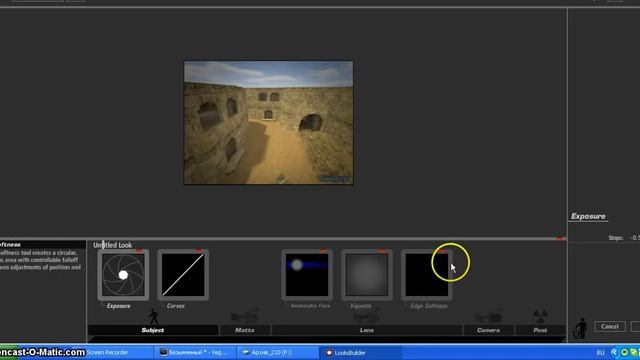Screen dimensions: 640x360
Task: Click the Camera section camera icon
Action: [x=488, y=316]
